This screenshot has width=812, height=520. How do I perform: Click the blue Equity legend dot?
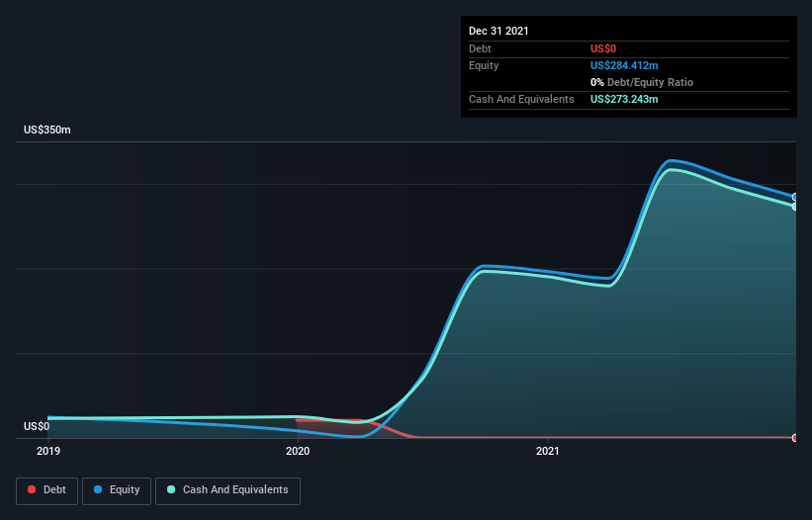pos(97,489)
